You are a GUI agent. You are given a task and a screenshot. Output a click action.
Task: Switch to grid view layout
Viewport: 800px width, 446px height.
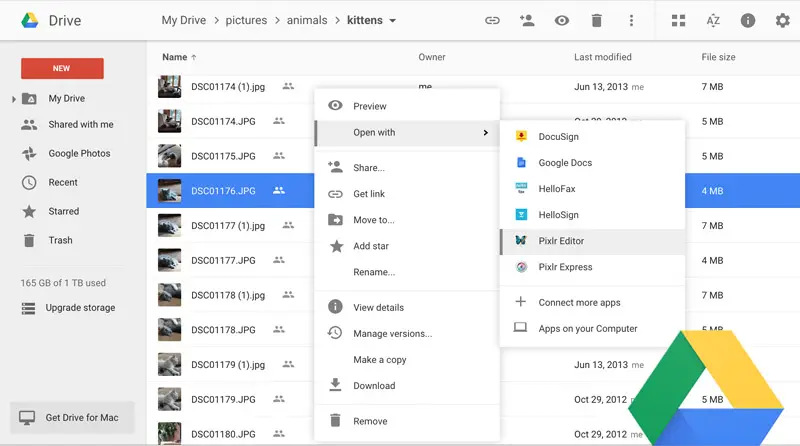coord(678,20)
